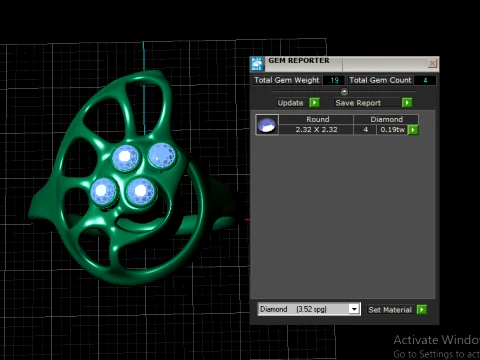Close the Gem Reporter panel
The image size is (480, 360).
[x=432, y=63]
